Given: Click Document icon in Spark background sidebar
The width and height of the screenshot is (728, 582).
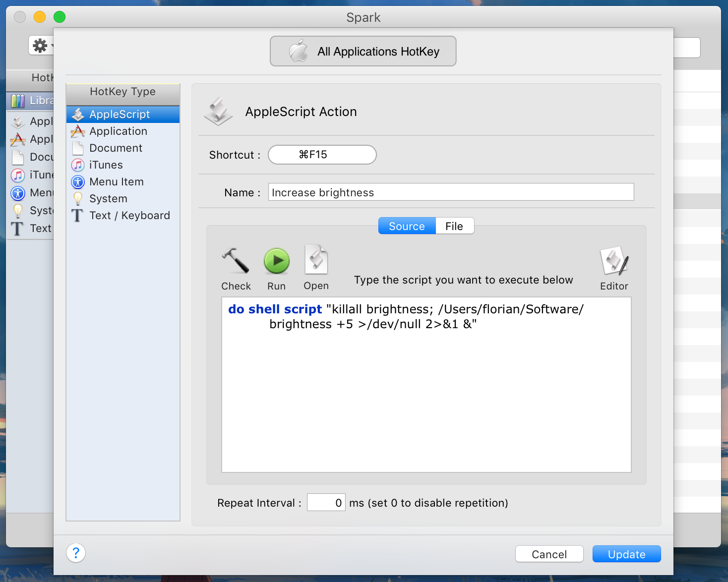Looking at the screenshot, I should pyautogui.click(x=18, y=157).
